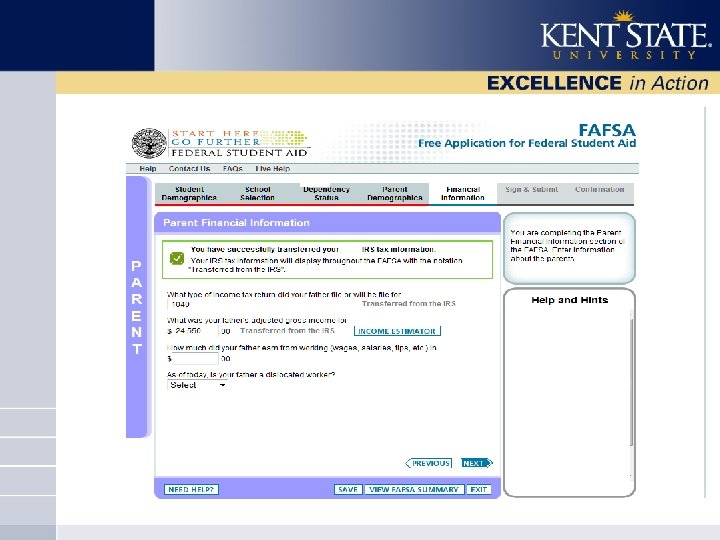The width and height of the screenshot is (720, 540).
Task: Save the application with Save button
Action: click(x=348, y=489)
